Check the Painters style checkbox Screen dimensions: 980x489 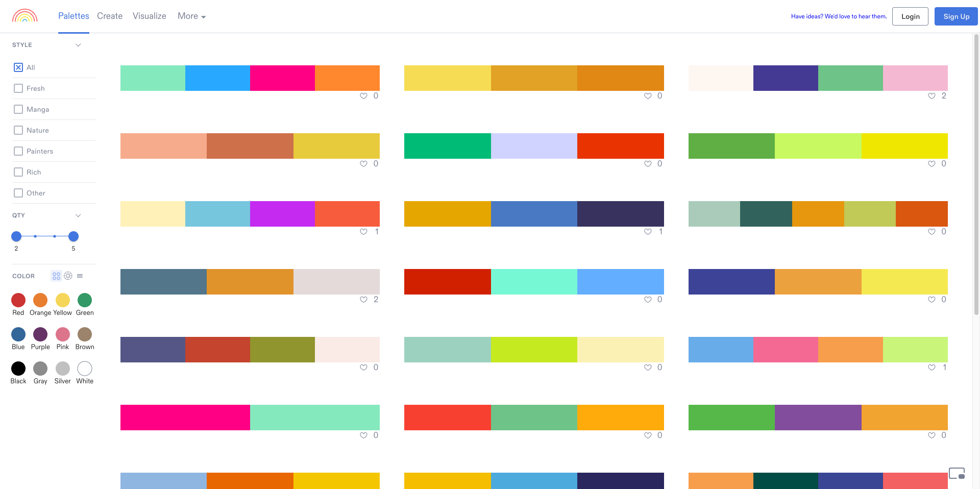tap(18, 151)
